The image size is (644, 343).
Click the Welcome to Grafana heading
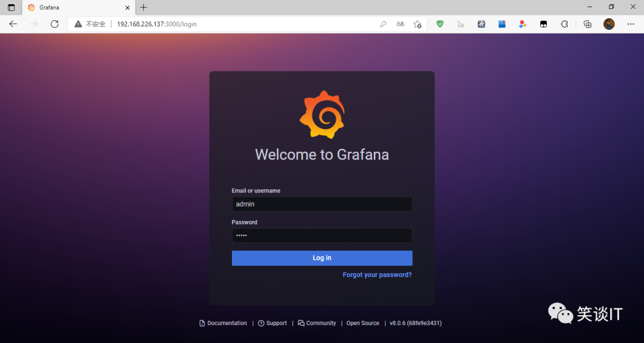click(322, 155)
